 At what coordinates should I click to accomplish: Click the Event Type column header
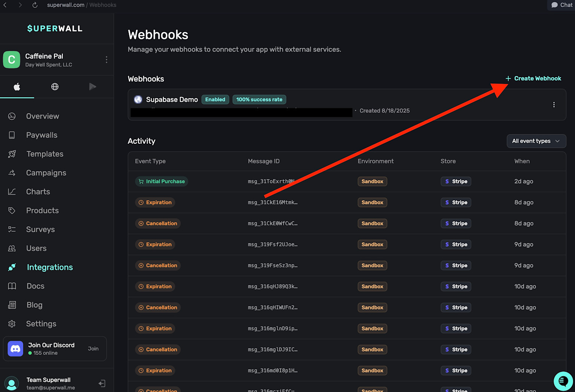(150, 161)
